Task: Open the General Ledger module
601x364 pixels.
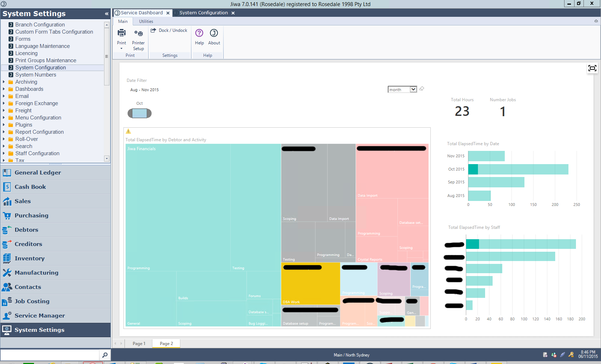Action: click(38, 173)
